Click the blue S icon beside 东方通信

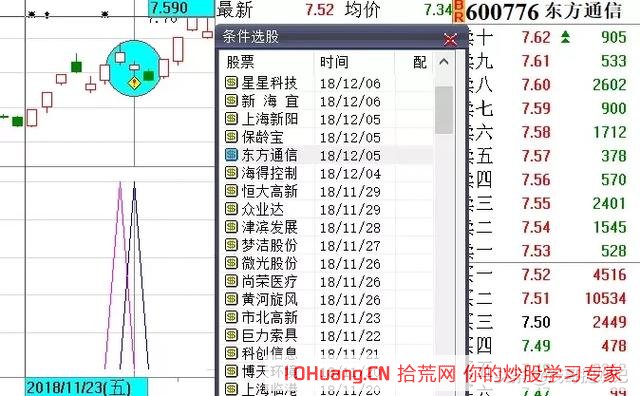[231, 155]
